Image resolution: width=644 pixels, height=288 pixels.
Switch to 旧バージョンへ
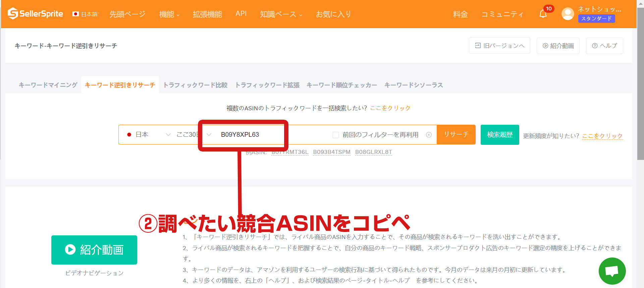click(499, 46)
